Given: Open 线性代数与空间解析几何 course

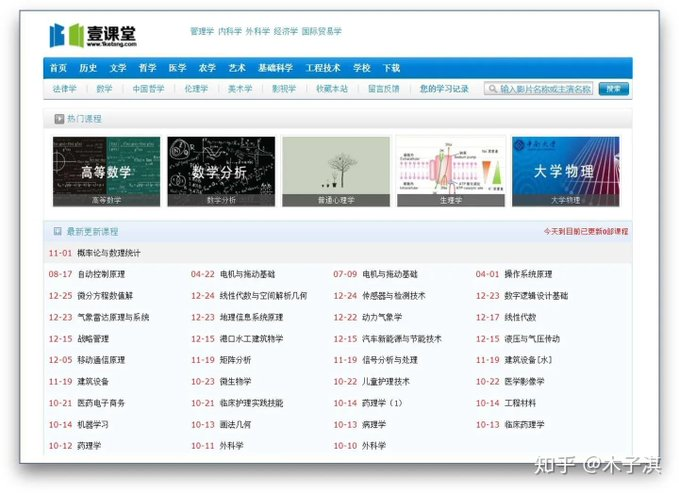Looking at the screenshot, I should (x=263, y=296).
